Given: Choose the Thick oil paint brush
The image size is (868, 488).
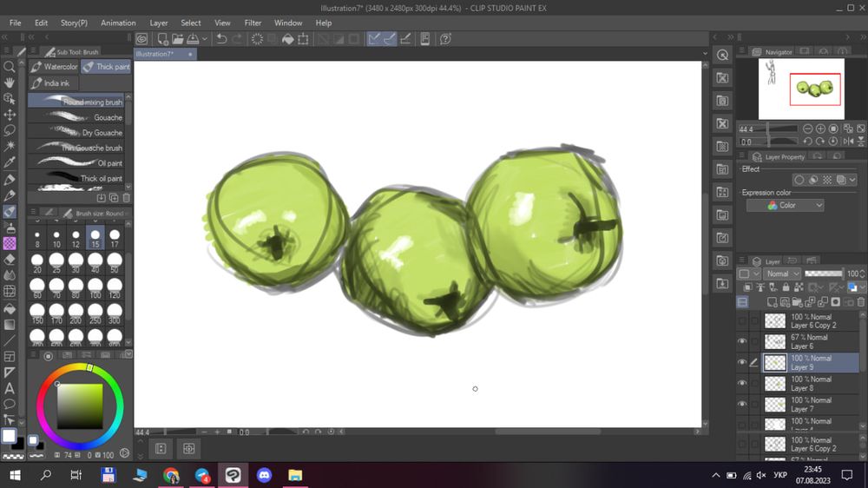Looking at the screenshot, I should point(76,178).
